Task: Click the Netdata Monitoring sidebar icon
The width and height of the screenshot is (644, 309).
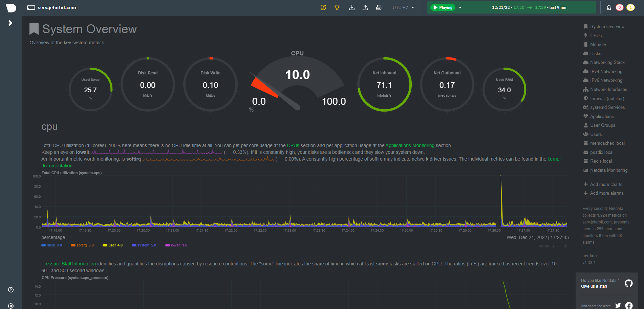Action: 586,170
